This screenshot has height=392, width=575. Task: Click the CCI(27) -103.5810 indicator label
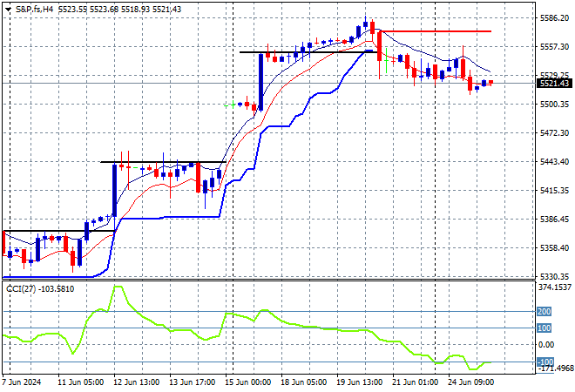pyautogui.click(x=40, y=289)
